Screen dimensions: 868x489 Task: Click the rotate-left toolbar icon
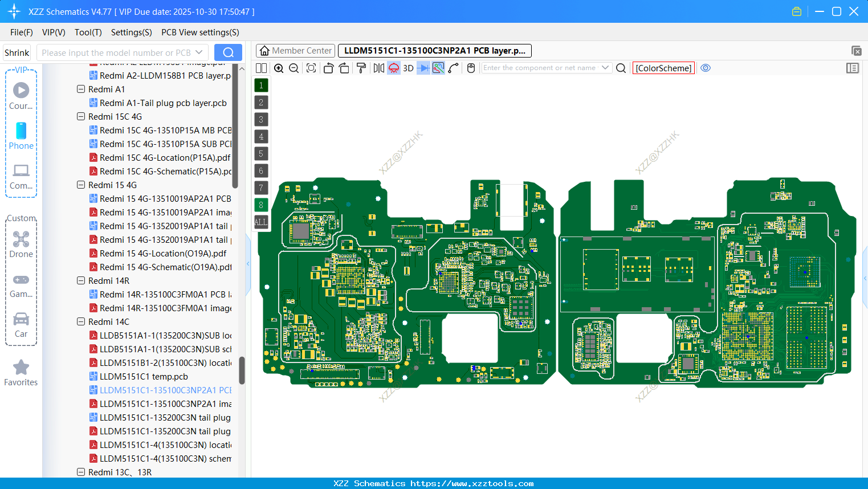[x=328, y=68]
